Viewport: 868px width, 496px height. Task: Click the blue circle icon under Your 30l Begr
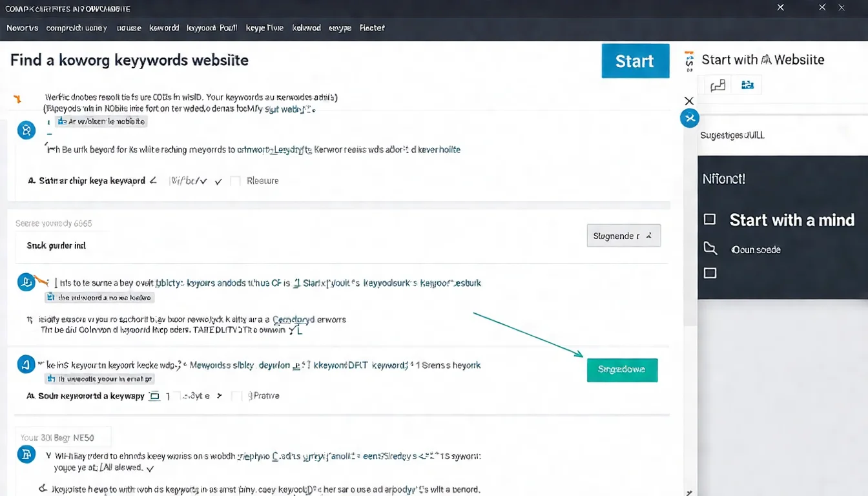(x=26, y=455)
